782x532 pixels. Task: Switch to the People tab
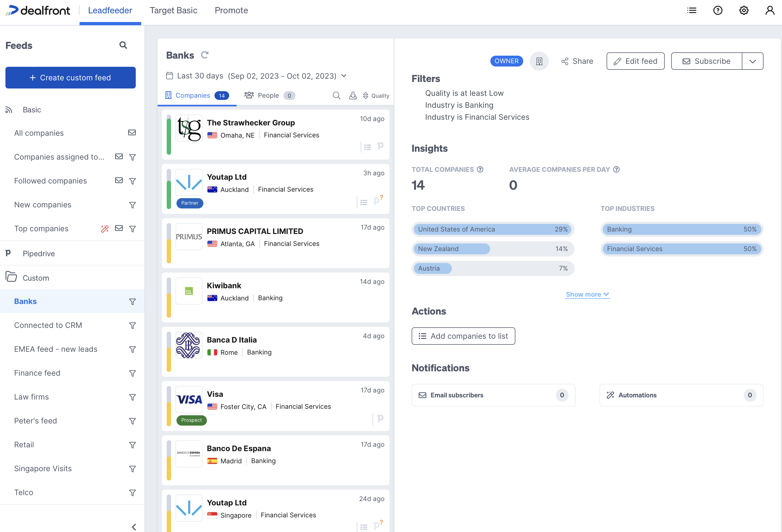[x=269, y=96]
